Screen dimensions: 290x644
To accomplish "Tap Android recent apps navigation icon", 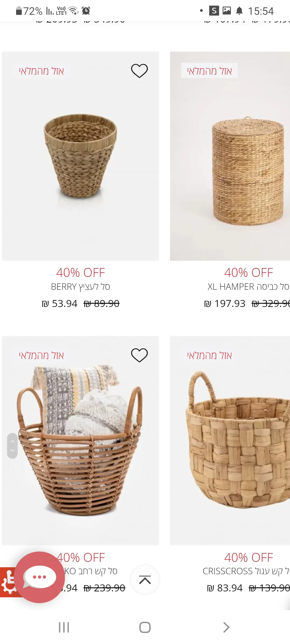I will (x=64, y=627).
